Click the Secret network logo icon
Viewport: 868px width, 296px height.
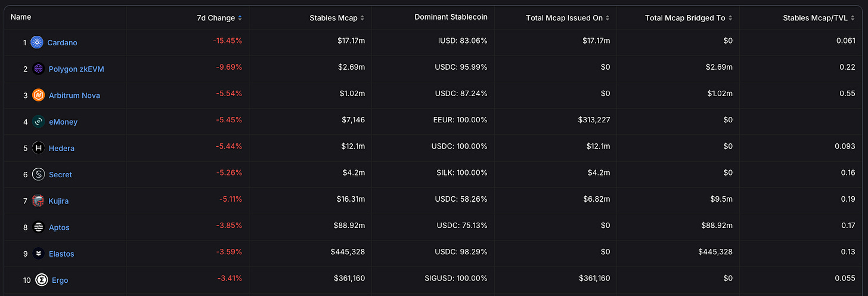(39, 174)
